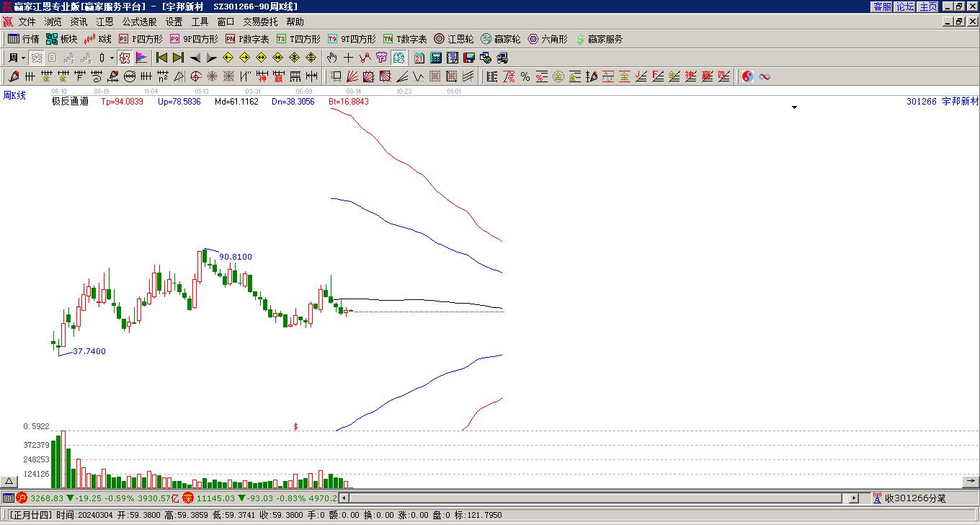980x525 pixels.
Task: Step forward with the black right arrow
Action: click(211, 58)
